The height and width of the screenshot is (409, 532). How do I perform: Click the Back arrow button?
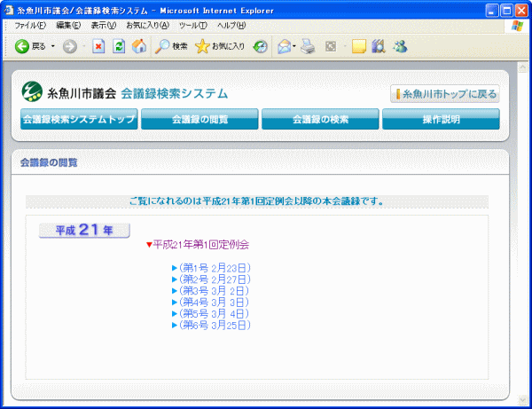21,46
